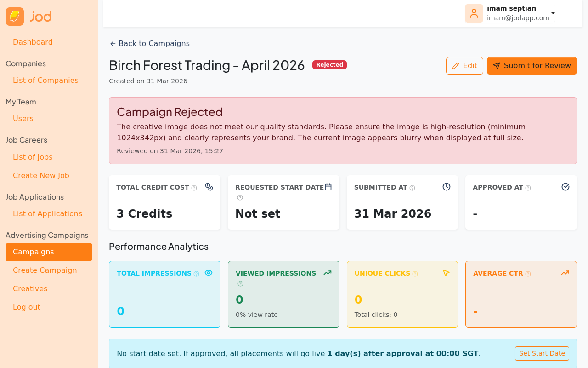Click the checkmark icon on Approved At card
The image size is (588, 368).
565,186
